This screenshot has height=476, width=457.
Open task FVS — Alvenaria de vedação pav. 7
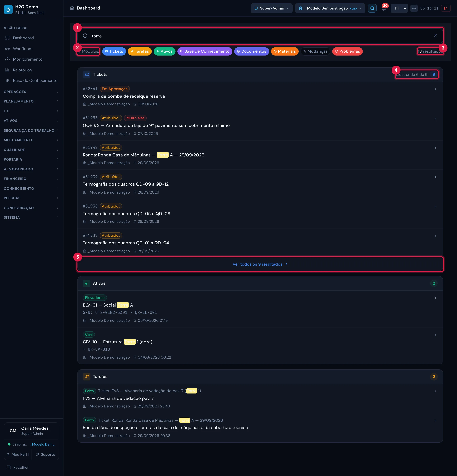click(x=260, y=399)
